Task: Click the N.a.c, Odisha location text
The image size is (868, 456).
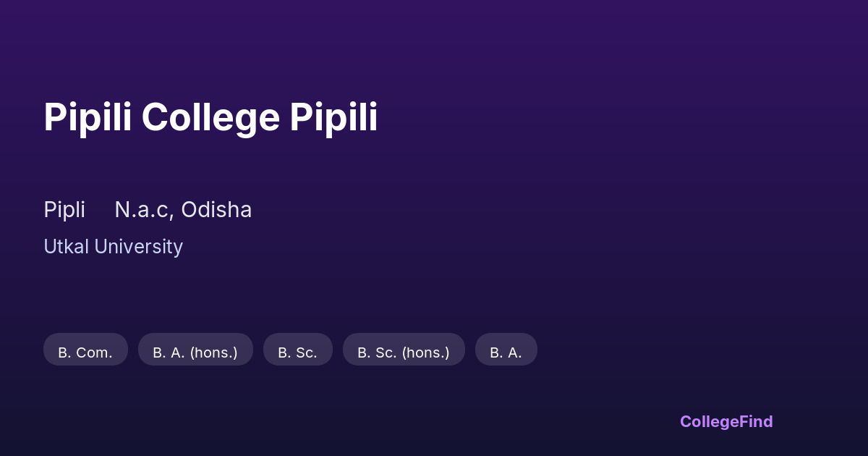Action: [x=183, y=210]
